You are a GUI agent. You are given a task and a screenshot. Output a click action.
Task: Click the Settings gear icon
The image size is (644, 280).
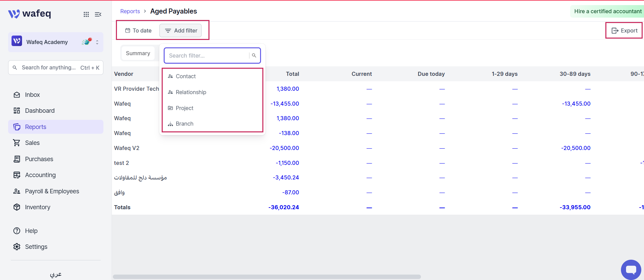17,247
